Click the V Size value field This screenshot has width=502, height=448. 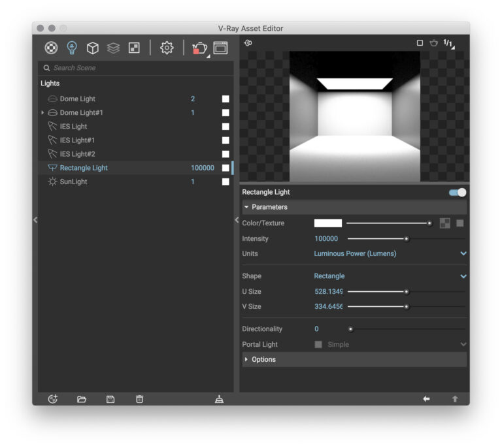pos(328,306)
